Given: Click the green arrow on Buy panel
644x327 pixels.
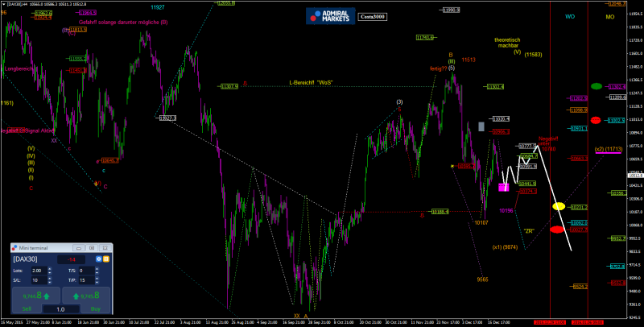Looking at the screenshot, I should (76, 296).
